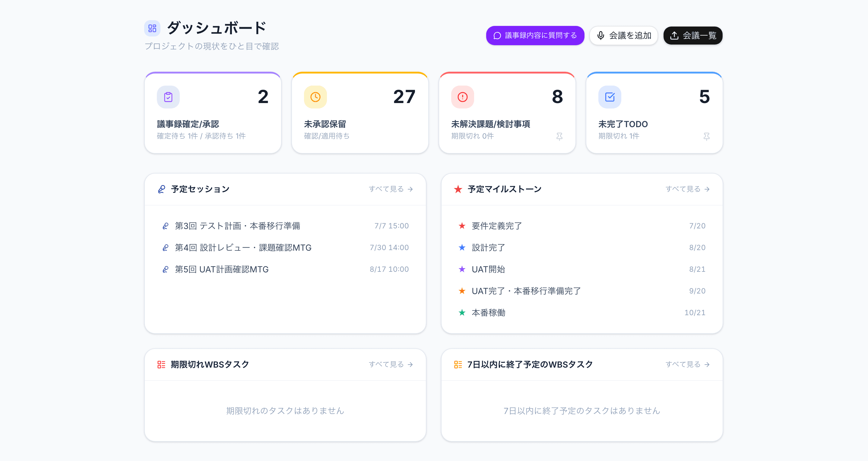Click the orange list icon in 7日以内 WBS header
Image resolution: width=868 pixels, height=461 pixels.
pyautogui.click(x=458, y=365)
